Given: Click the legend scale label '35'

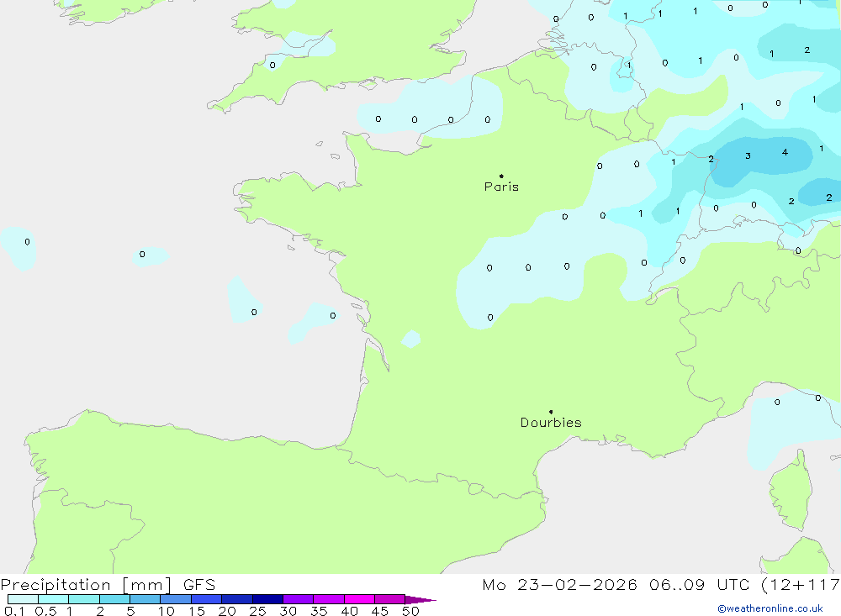Looking at the screenshot, I should pos(319,611).
